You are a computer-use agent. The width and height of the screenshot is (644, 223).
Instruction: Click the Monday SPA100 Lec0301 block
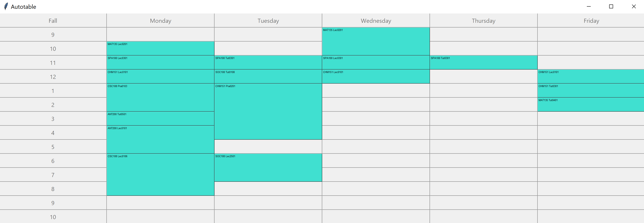coord(160,63)
